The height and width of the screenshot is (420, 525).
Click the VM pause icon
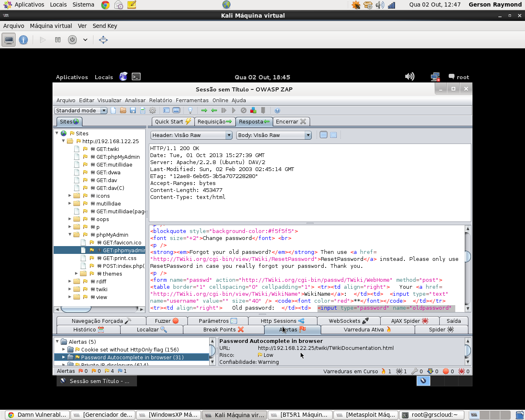pyautogui.click(x=58, y=40)
